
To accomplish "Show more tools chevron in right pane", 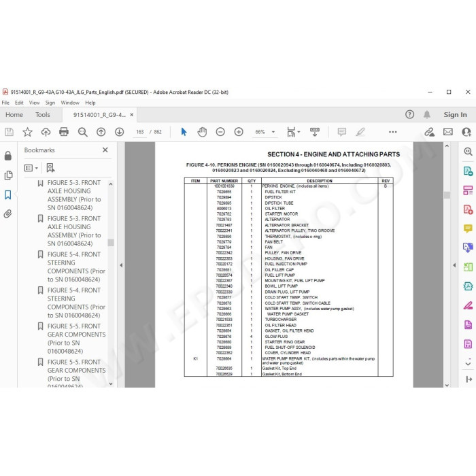I will pyautogui.click(x=468, y=363).
